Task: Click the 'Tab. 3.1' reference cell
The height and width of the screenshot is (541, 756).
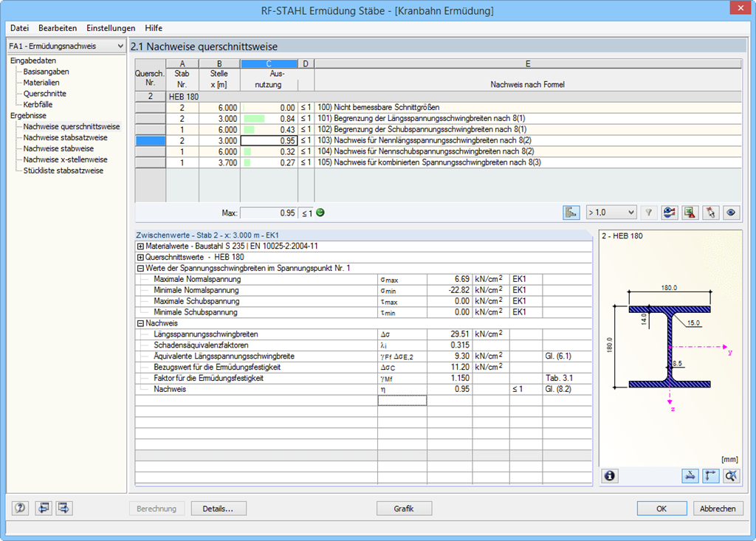Action: (567, 378)
